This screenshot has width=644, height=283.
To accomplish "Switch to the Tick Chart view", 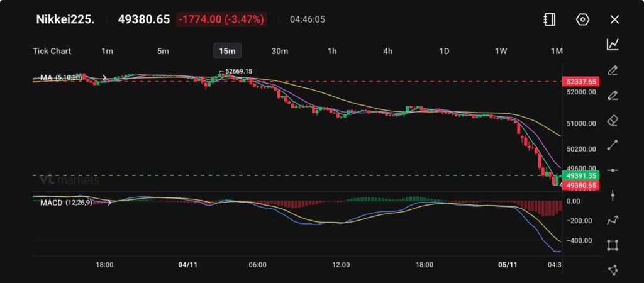I will coord(52,51).
